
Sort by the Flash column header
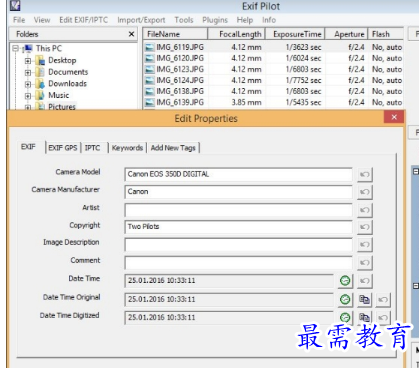coord(385,34)
